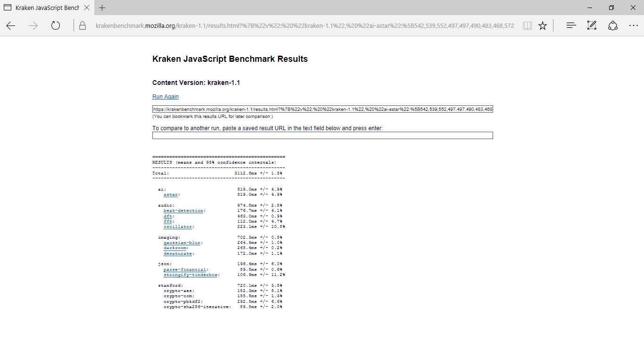The image size is (644, 342).
Task: Open the More actions ellipsis menu
Action: click(x=634, y=25)
